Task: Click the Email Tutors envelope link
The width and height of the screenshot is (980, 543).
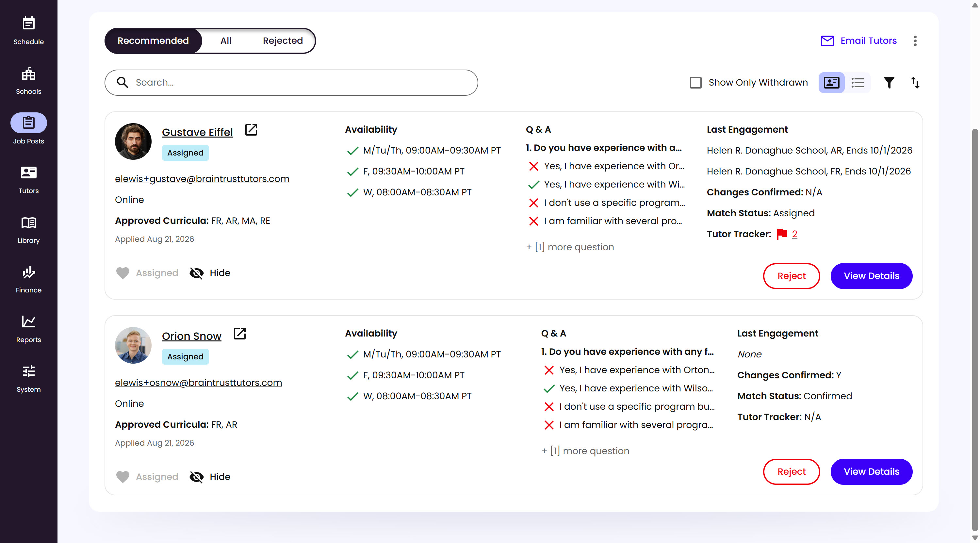Action: coord(858,41)
